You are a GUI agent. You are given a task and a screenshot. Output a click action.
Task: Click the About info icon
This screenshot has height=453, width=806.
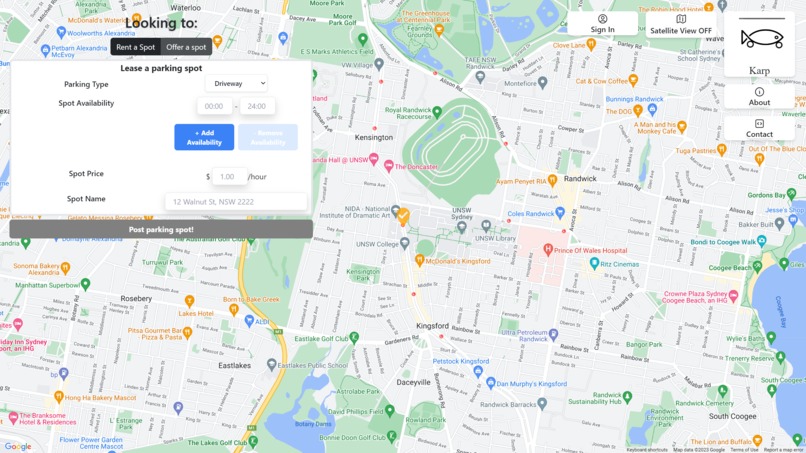tap(759, 92)
